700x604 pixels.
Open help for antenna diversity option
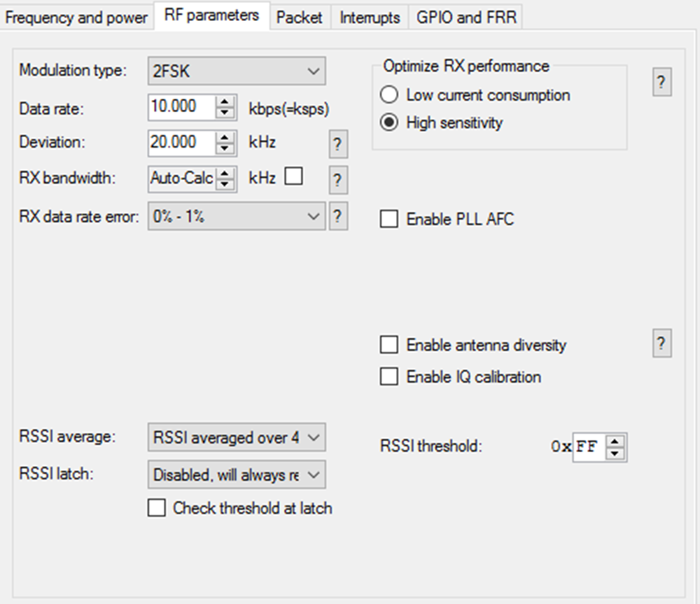[661, 344]
